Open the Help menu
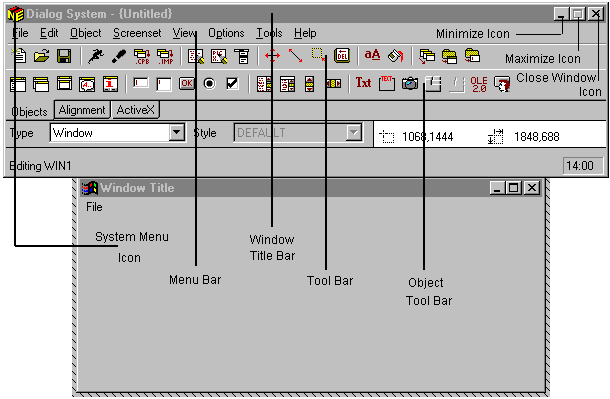This screenshot has height=399, width=610. click(305, 33)
